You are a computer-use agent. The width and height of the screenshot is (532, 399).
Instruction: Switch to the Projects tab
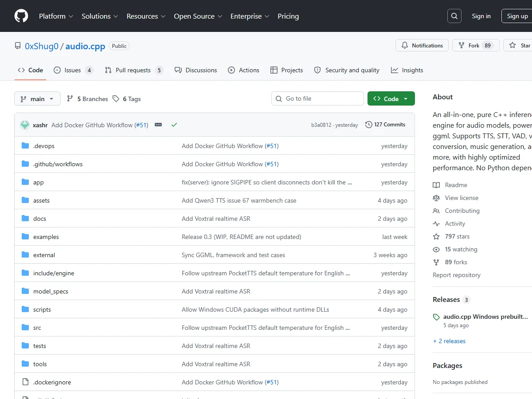(286, 70)
